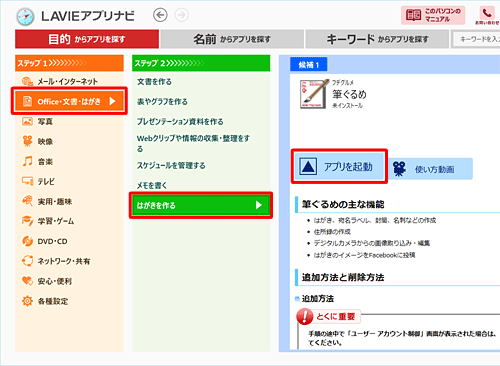500x366 pixels.
Task: Click the 筆ぐるめ app name
Action: pyautogui.click(x=349, y=94)
